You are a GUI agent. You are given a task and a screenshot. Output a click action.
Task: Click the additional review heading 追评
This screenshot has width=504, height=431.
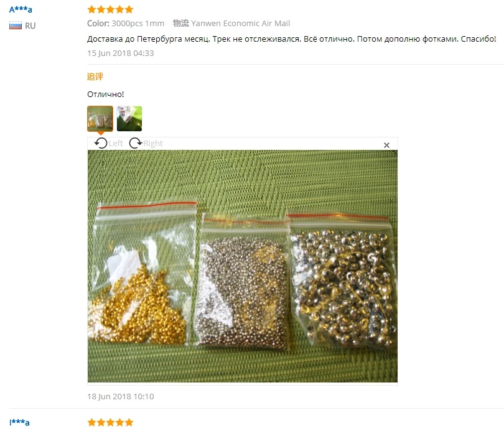(95, 76)
